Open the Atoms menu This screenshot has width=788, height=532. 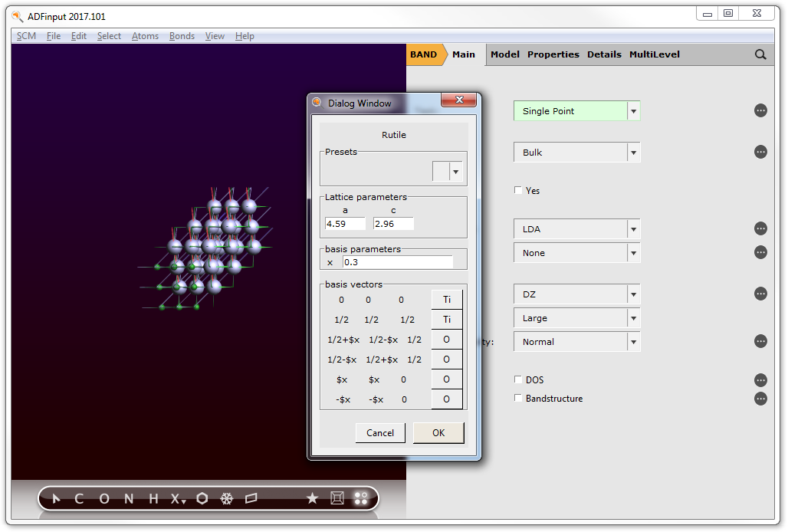coord(145,36)
